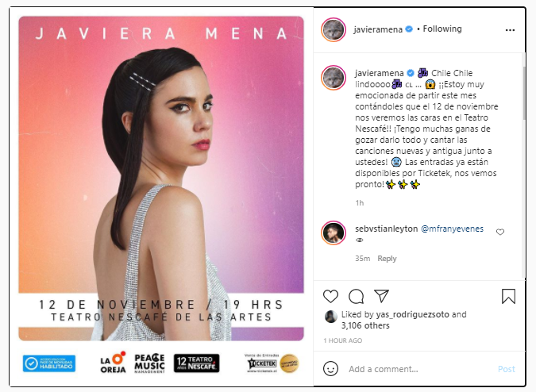Open the javieramena username in the header
Image resolution: width=536 pixels, height=392 pixels.
378,29
